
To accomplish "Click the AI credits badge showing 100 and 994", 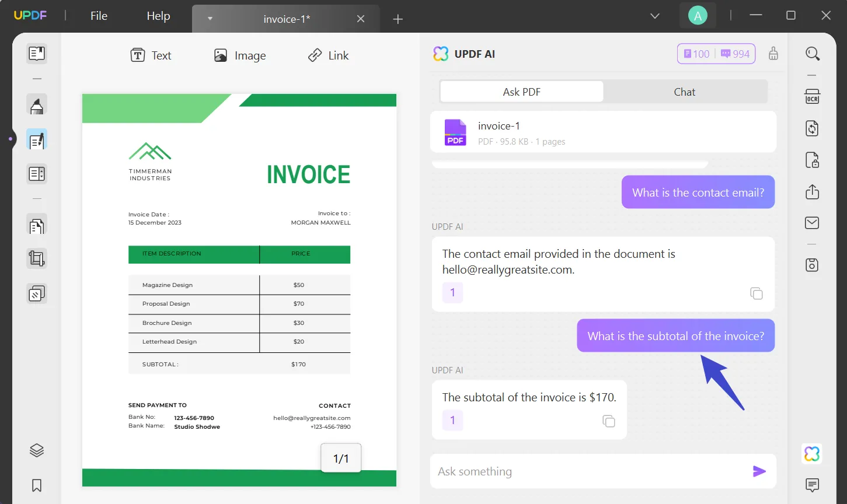I will click(x=716, y=54).
